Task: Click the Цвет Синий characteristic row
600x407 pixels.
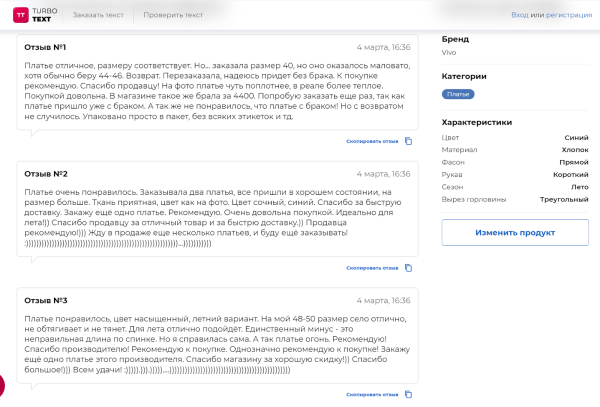Action: (514, 137)
